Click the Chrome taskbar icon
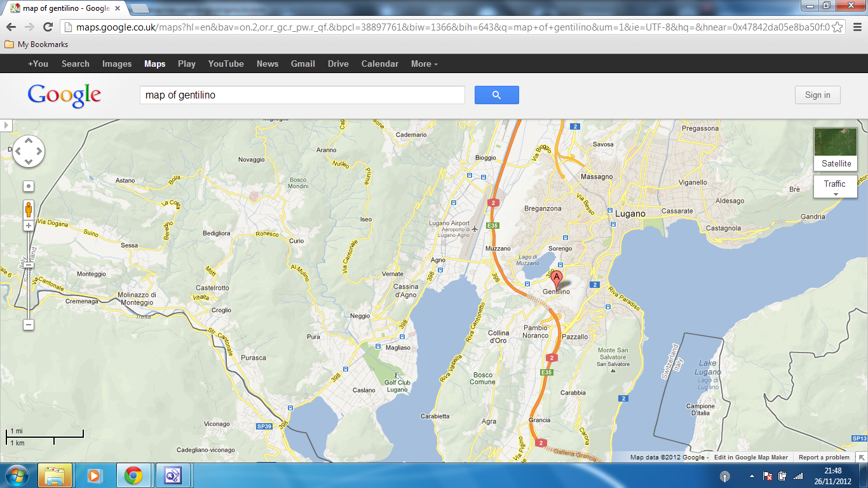 tap(133, 475)
